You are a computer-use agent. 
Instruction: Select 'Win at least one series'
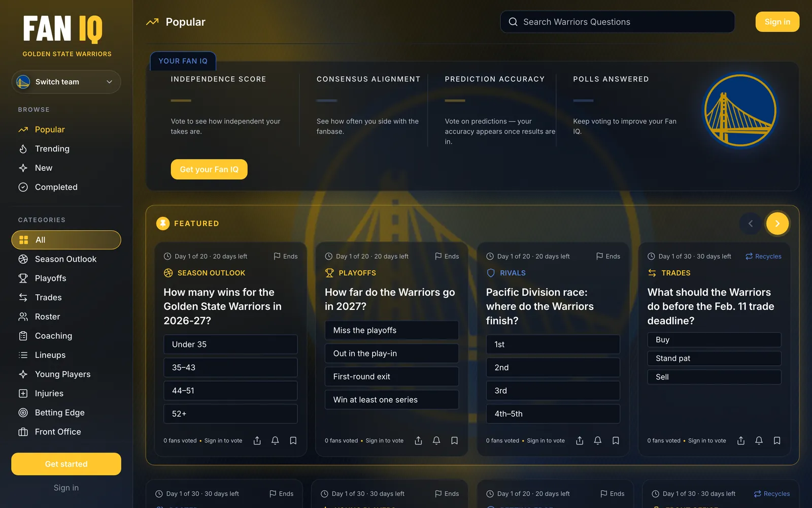392,400
